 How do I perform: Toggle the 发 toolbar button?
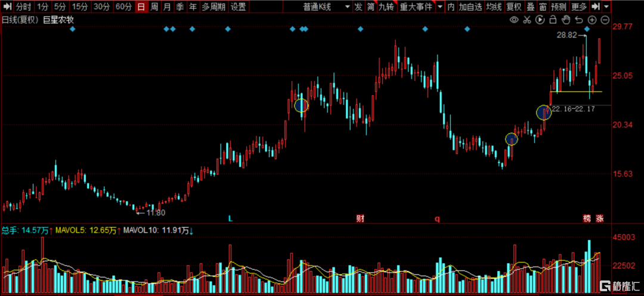point(358,7)
